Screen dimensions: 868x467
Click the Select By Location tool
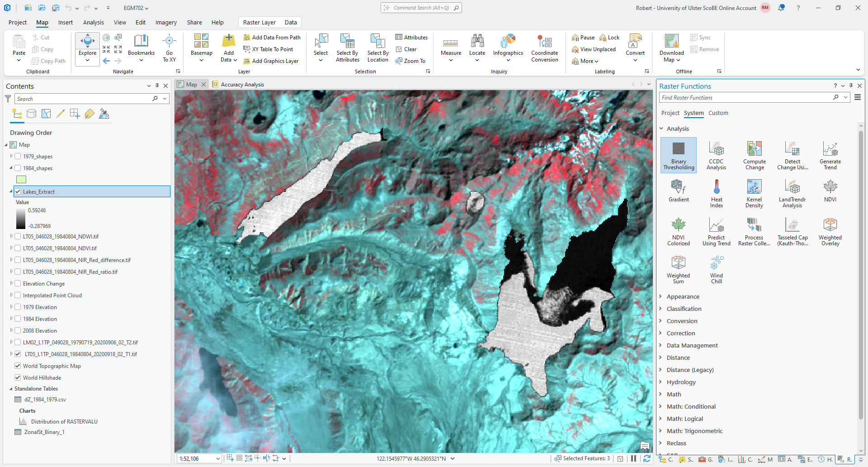pyautogui.click(x=377, y=48)
